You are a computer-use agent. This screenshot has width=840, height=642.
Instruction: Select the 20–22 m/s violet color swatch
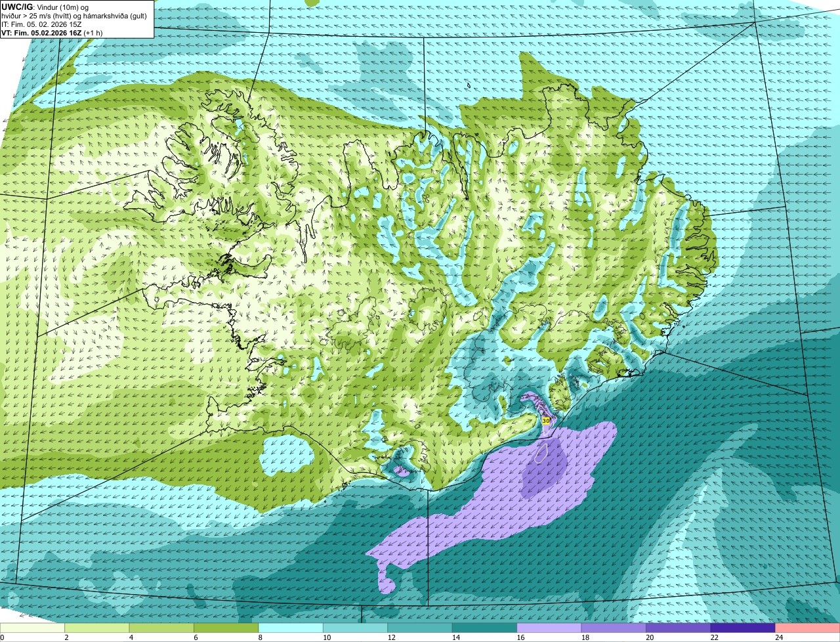click(x=679, y=628)
